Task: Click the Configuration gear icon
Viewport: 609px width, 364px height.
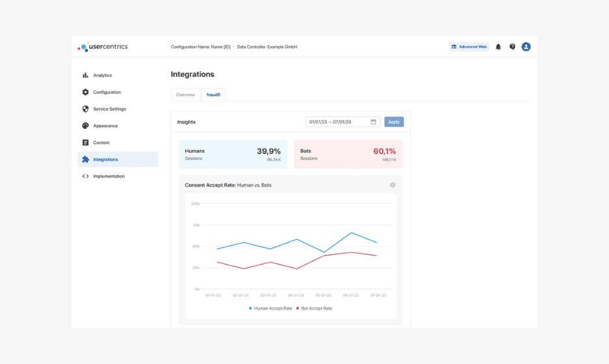Action: pos(85,92)
